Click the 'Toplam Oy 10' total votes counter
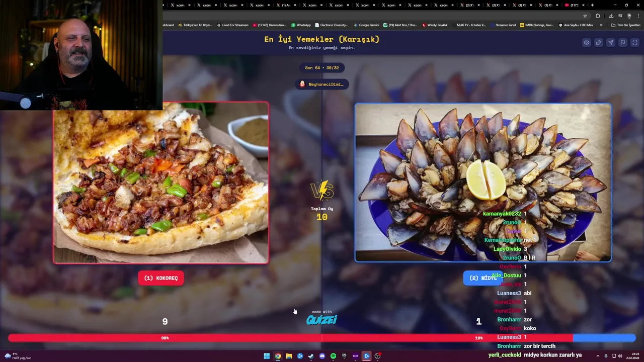This screenshot has width=644, height=362. (x=322, y=214)
